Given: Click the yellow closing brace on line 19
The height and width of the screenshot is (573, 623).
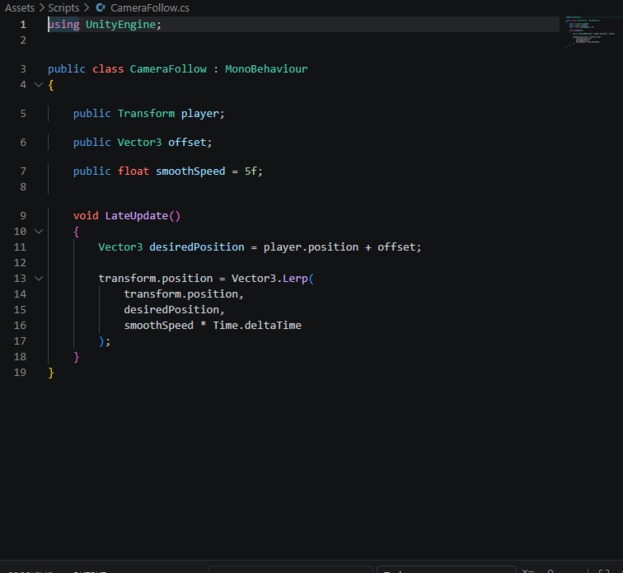Looking at the screenshot, I should point(51,372).
